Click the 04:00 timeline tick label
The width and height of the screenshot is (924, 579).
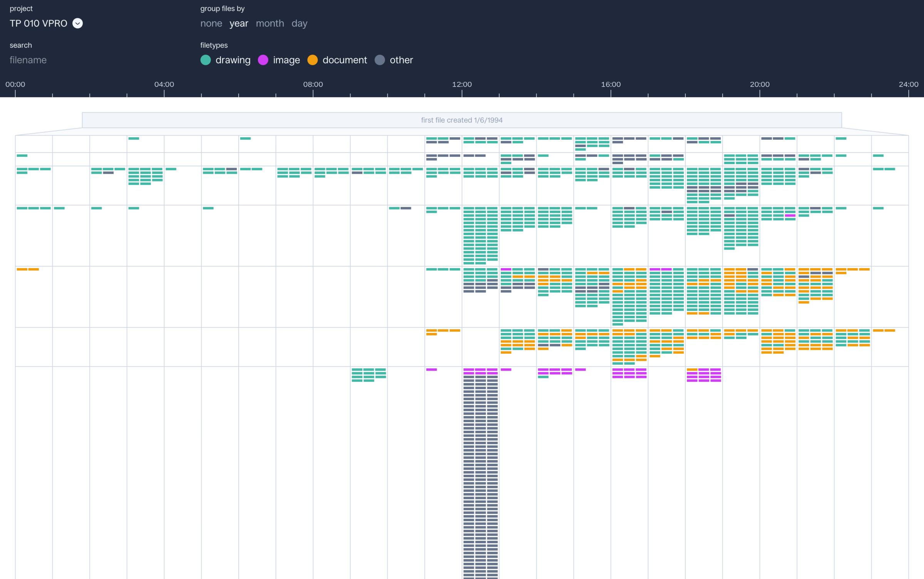[x=164, y=84]
